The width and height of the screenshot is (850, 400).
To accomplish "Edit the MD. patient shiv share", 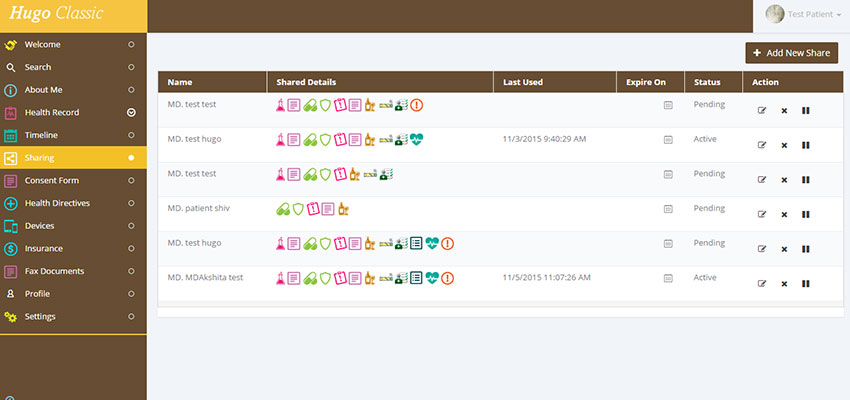I will tap(762, 215).
